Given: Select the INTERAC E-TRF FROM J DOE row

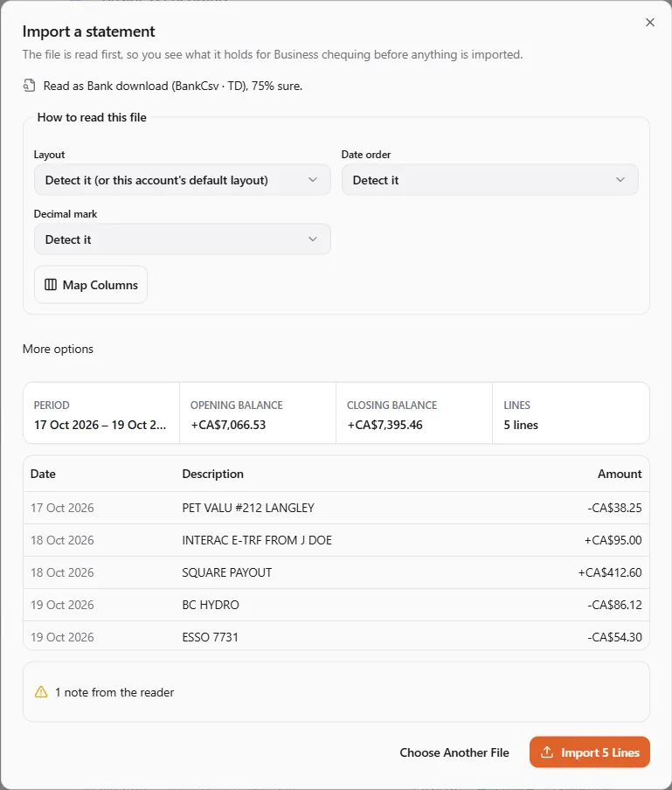Looking at the screenshot, I should click(x=336, y=540).
